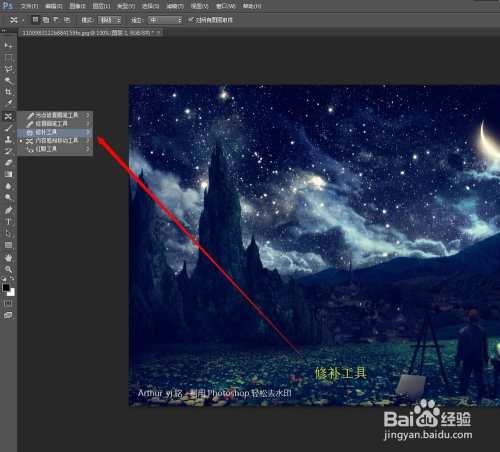Select the Horizontal Type tool

pyautogui.click(x=8, y=222)
